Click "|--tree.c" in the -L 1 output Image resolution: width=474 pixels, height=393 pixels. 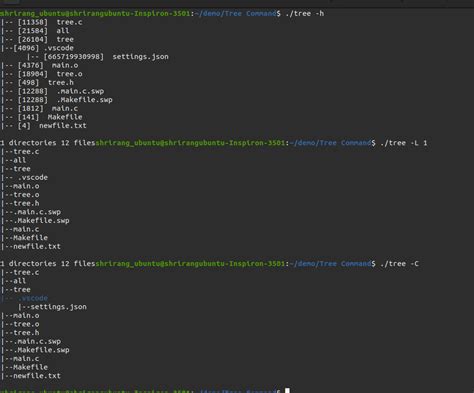(x=20, y=152)
